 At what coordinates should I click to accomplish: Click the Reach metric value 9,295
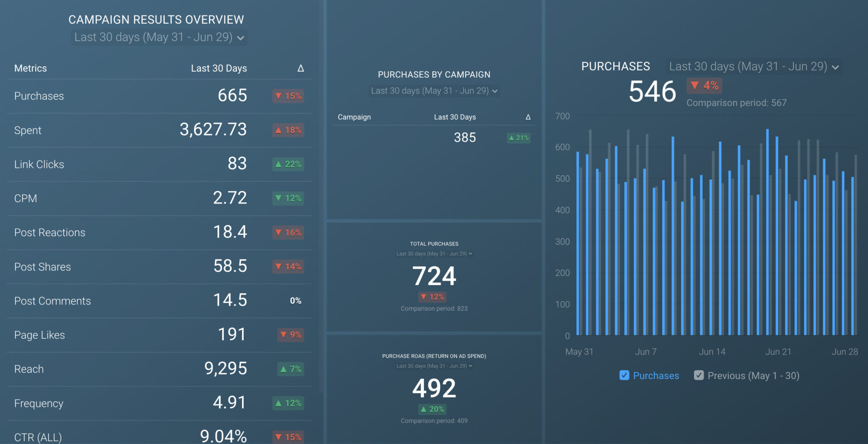coord(225,369)
